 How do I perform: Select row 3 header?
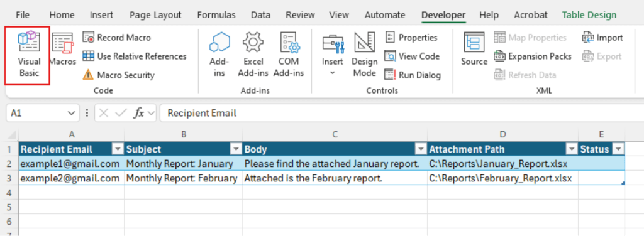(9, 178)
